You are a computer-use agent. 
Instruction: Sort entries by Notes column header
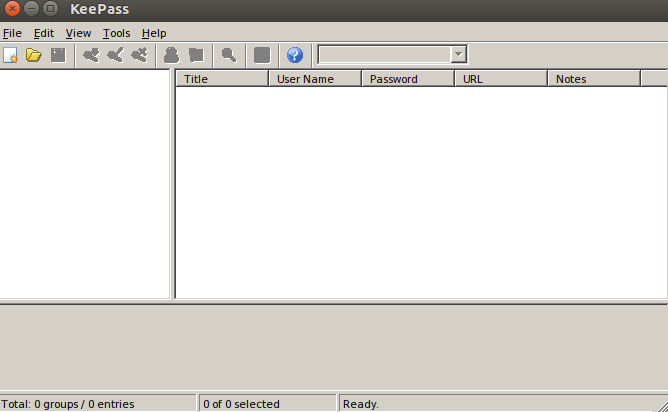coord(594,79)
